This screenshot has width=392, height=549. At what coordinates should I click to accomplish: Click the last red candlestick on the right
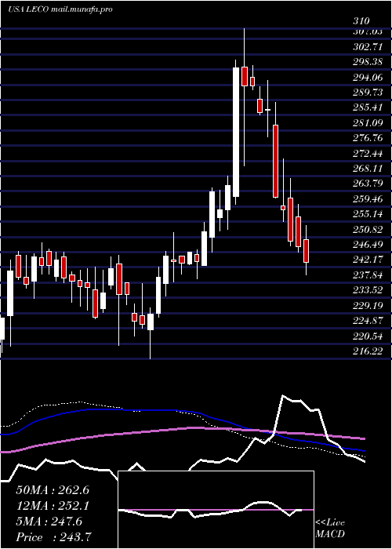[x=307, y=251]
